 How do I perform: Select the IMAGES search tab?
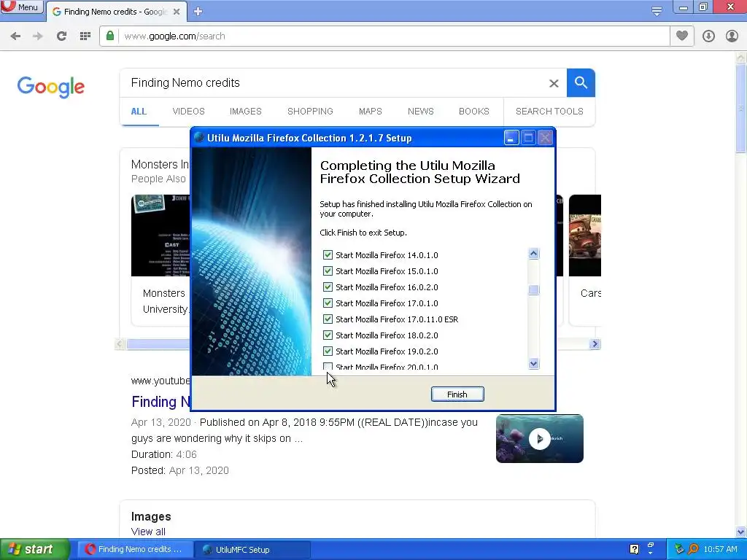pos(246,112)
